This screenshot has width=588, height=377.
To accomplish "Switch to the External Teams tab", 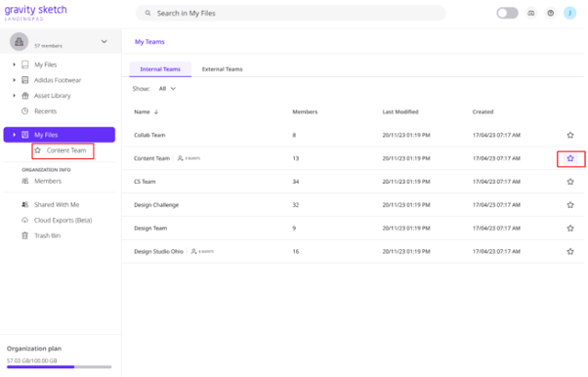I will [x=222, y=69].
